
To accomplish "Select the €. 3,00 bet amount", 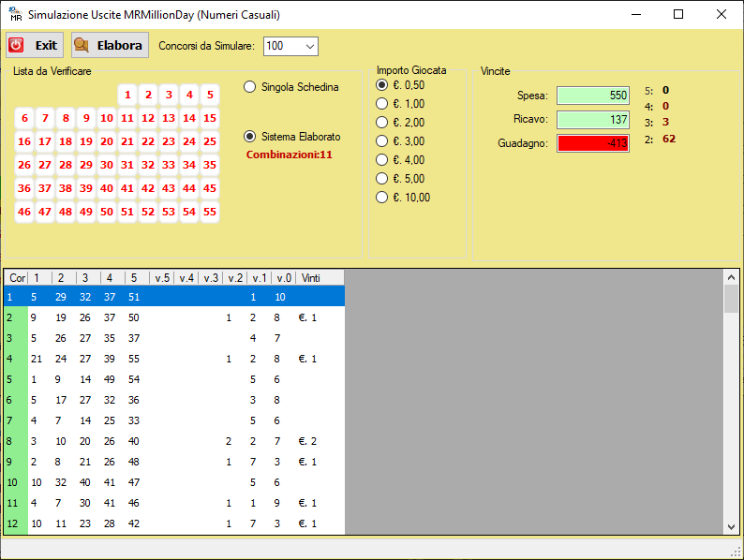I will coord(400,140).
